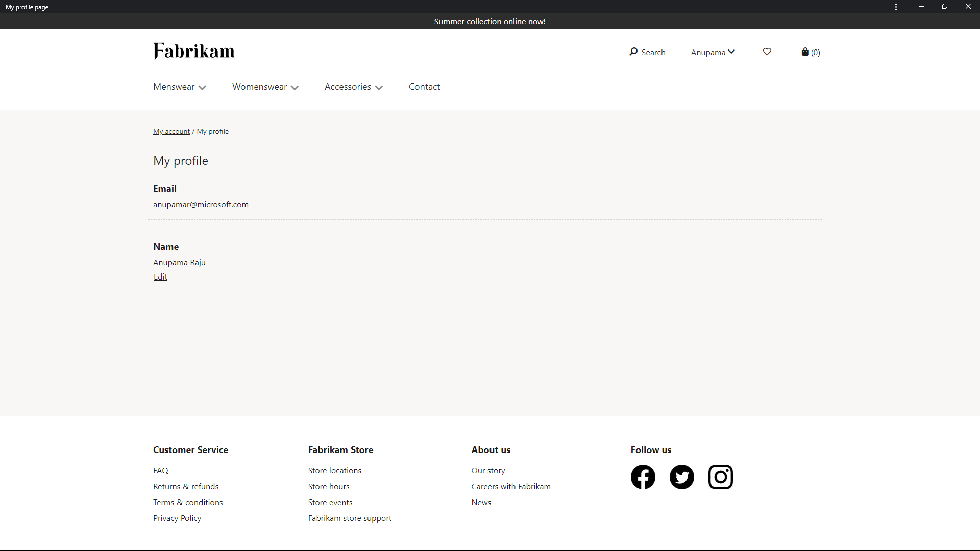Click the Fabrikam logo icon

[x=193, y=51]
